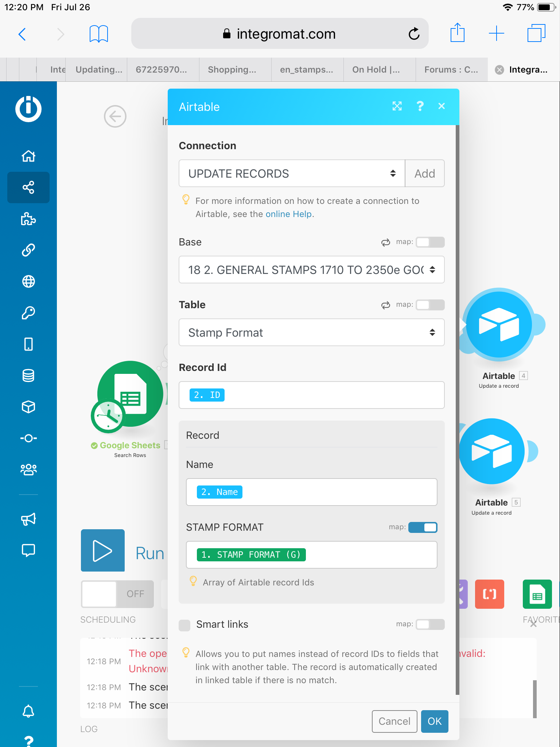
Task: Open the Base selection dropdown
Action: pos(312,270)
